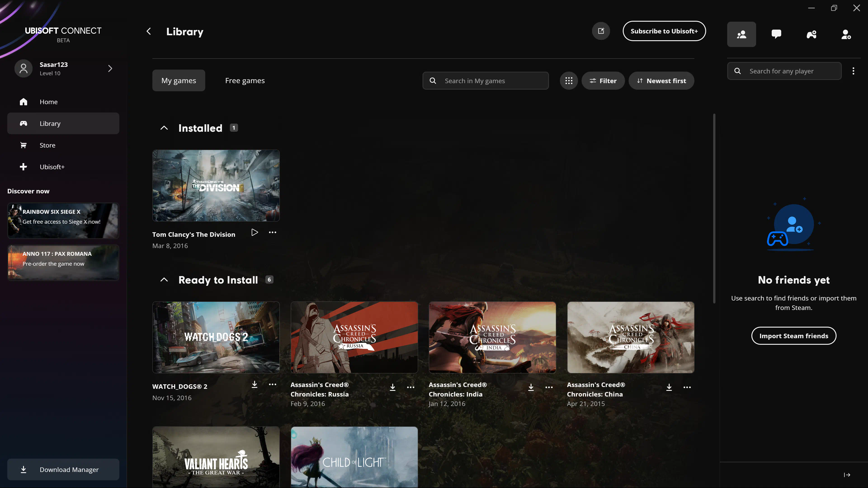Select the My games tab
This screenshot has width=868, height=488.
click(x=179, y=80)
